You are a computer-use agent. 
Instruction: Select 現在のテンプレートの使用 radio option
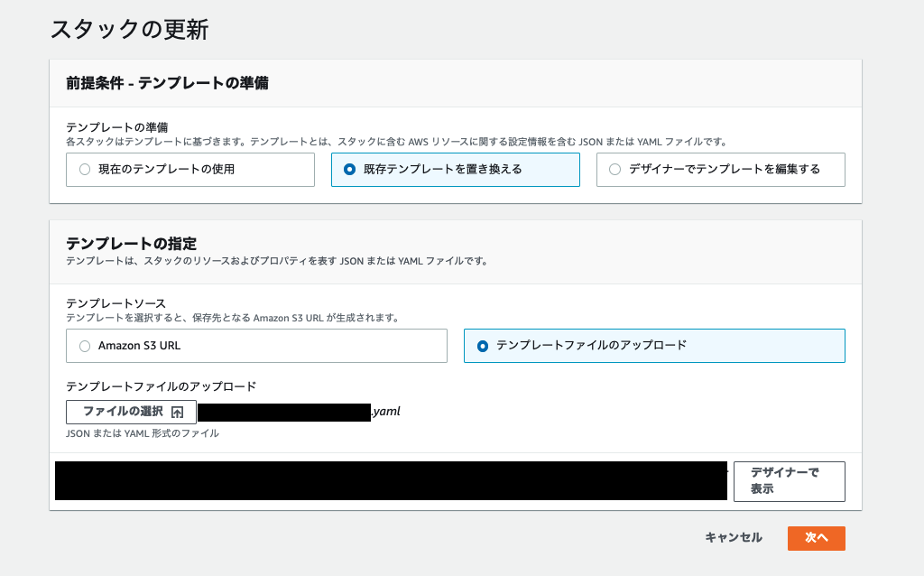coord(189,170)
